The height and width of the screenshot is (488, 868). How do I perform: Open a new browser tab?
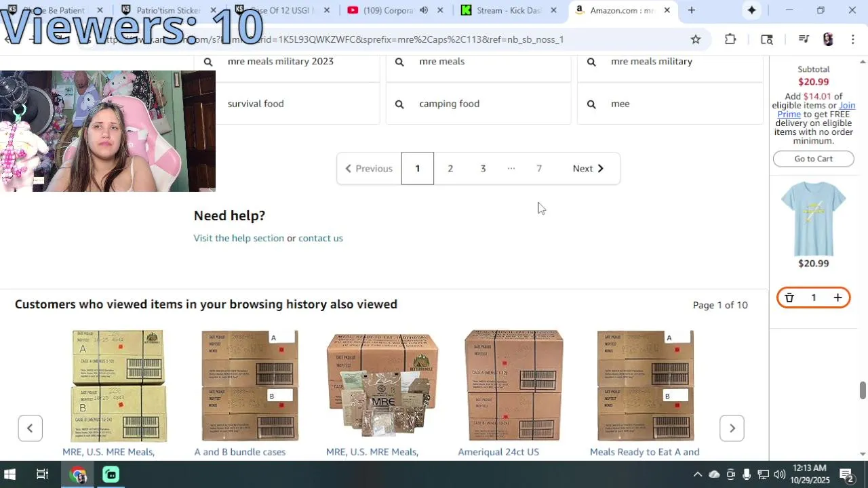692,10
